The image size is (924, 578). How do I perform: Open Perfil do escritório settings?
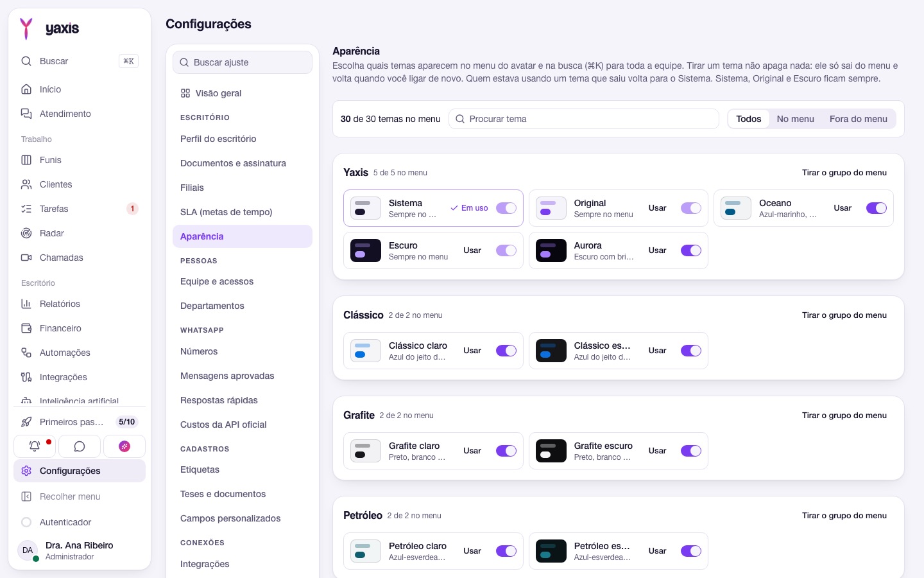(x=243, y=139)
